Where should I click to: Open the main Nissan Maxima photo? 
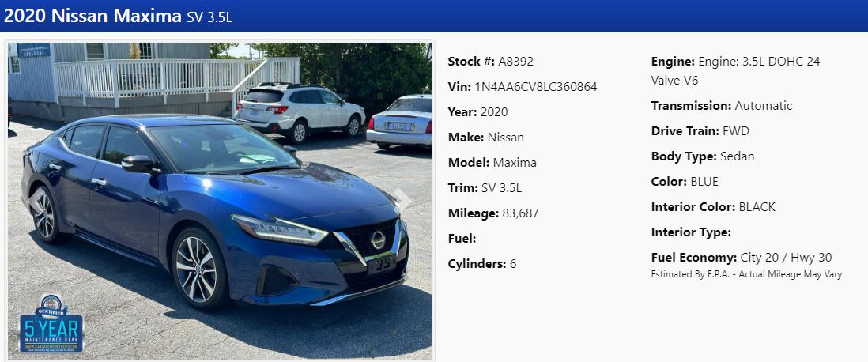(219, 202)
